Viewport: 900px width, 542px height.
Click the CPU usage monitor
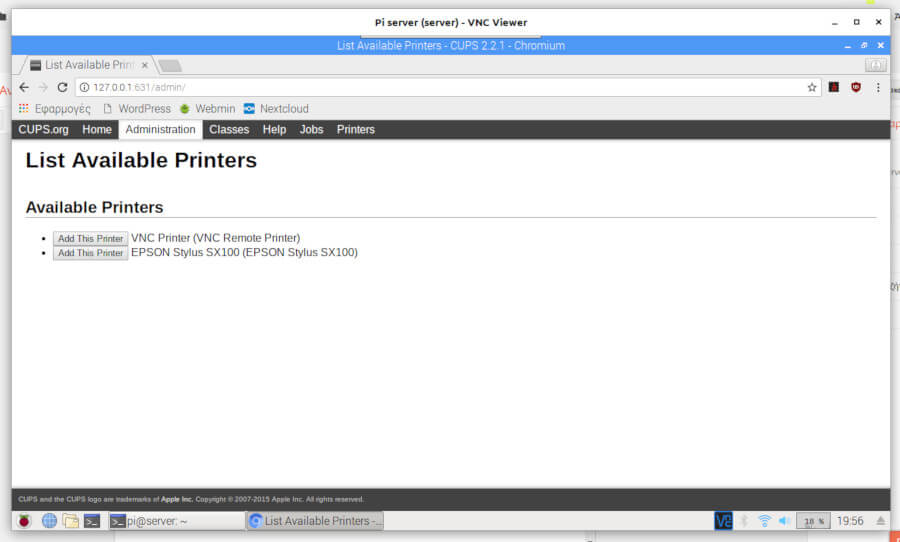pyautogui.click(x=813, y=521)
